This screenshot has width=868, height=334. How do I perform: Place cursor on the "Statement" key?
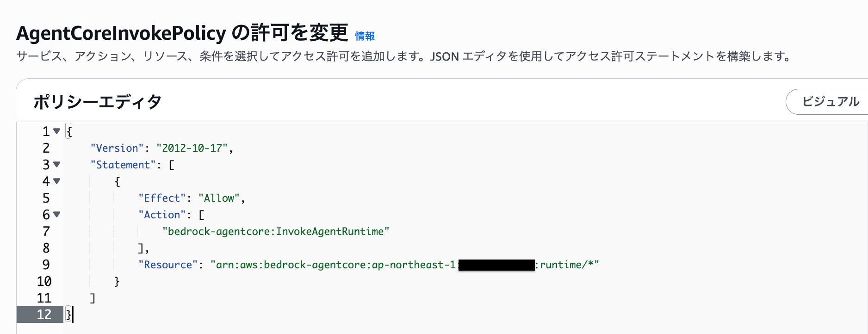(123, 165)
